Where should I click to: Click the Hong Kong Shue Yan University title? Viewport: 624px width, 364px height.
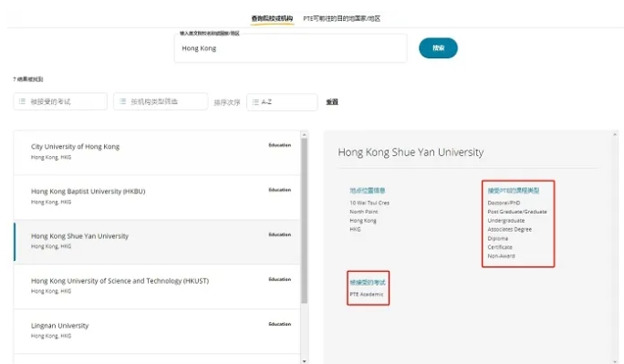pyautogui.click(x=411, y=152)
